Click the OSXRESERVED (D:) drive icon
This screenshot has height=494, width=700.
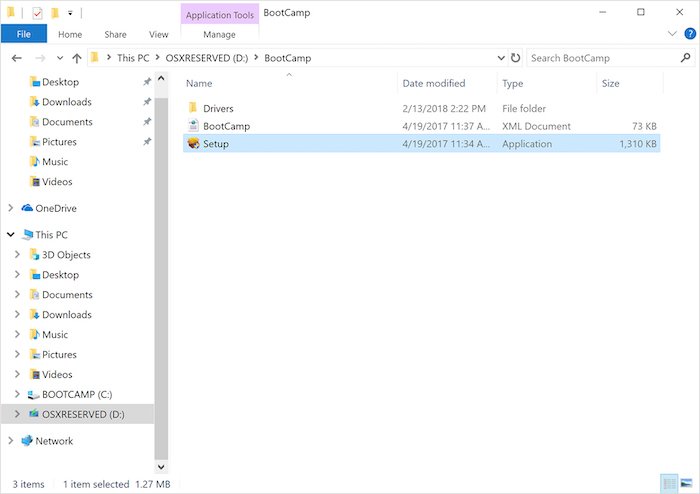click(34, 414)
